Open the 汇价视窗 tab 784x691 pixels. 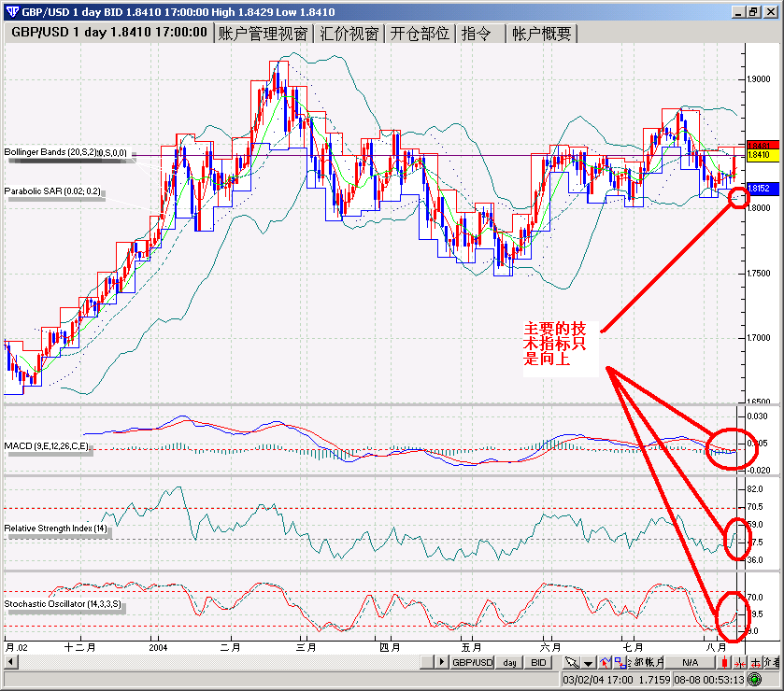[349, 33]
